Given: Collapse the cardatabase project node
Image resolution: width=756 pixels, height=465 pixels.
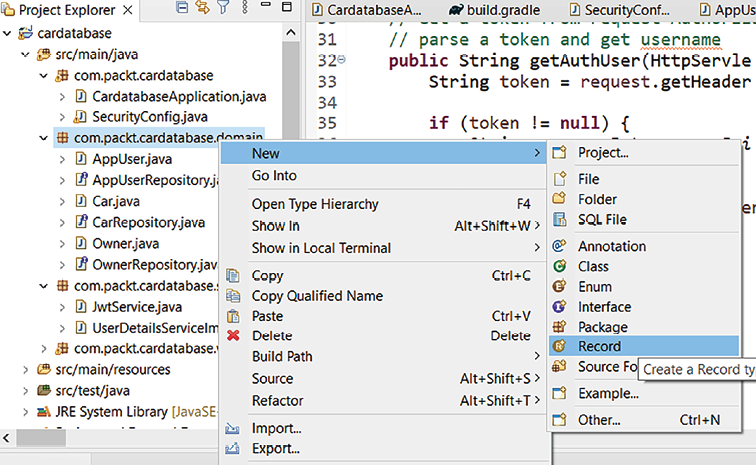Looking at the screenshot, I should (8, 33).
